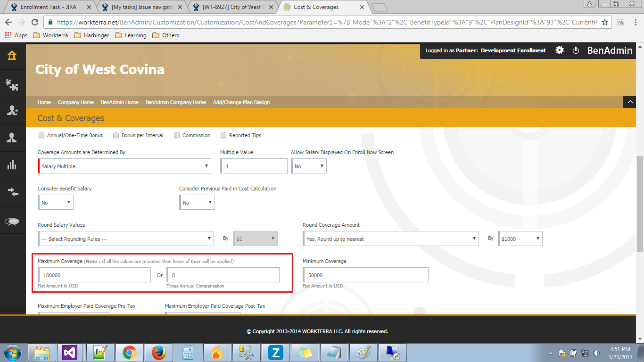Expand the Round Coverage Amount dropdown
644x362 pixels.
tap(391, 239)
